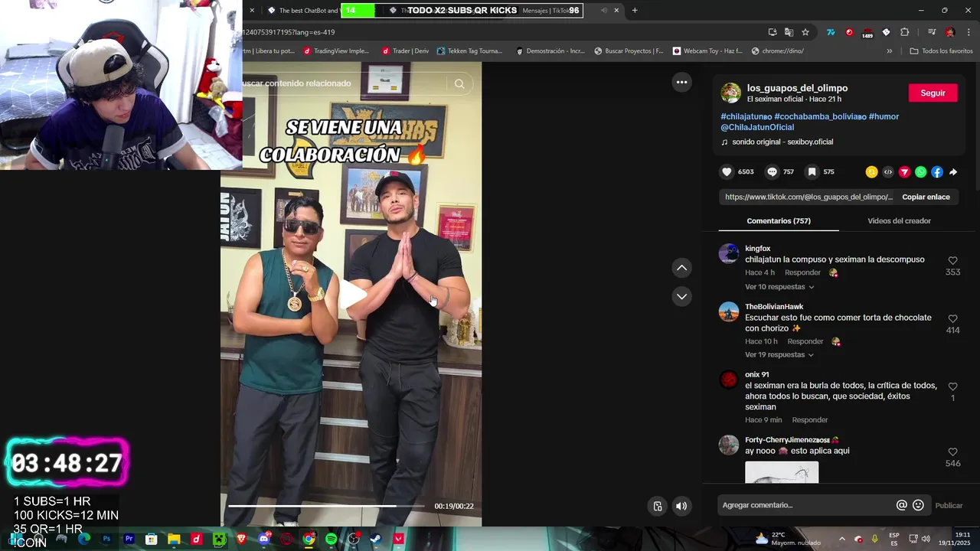Repost with yellow repost icon
This screenshot has width=980, height=551.
pyautogui.click(x=871, y=172)
